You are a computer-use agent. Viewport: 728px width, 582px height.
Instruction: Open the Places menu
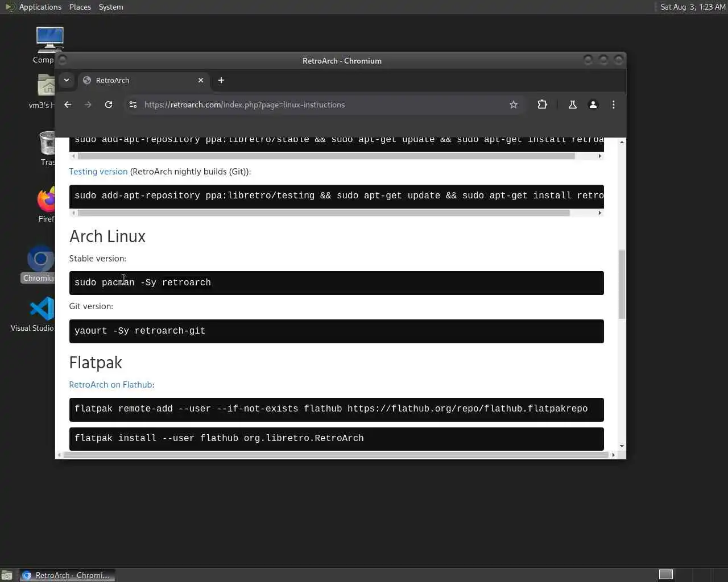click(80, 7)
